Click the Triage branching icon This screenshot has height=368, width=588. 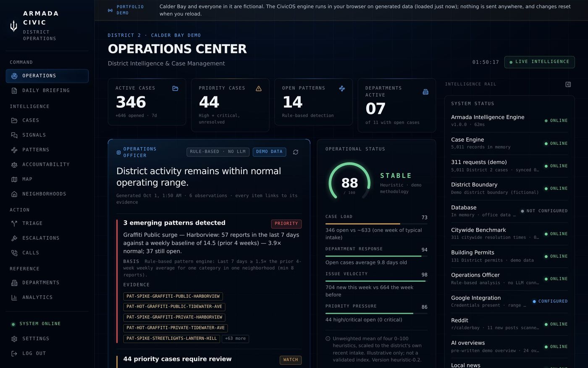click(14, 224)
